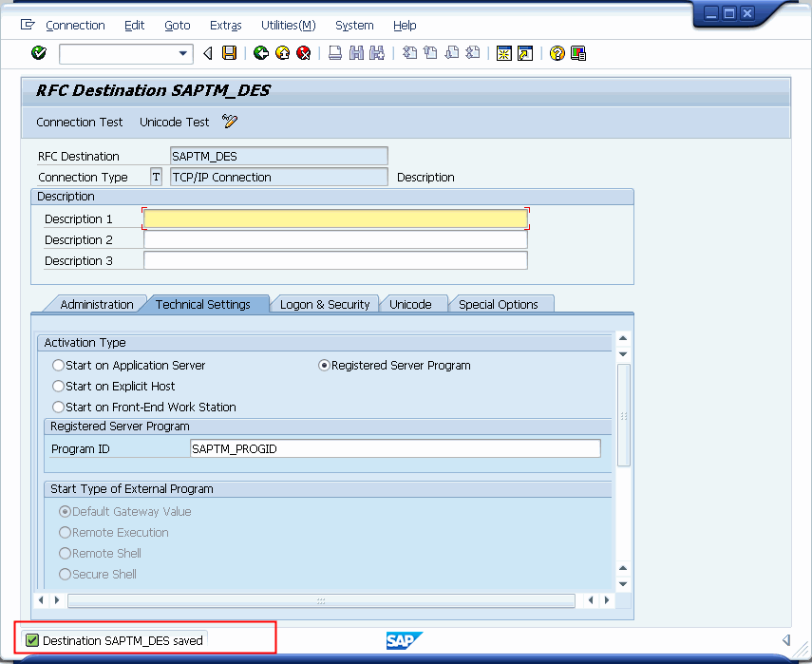The height and width of the screenshot is (664, 812).
Task: Click the TCP/IP Connection type field
Action: click(278, 177)
